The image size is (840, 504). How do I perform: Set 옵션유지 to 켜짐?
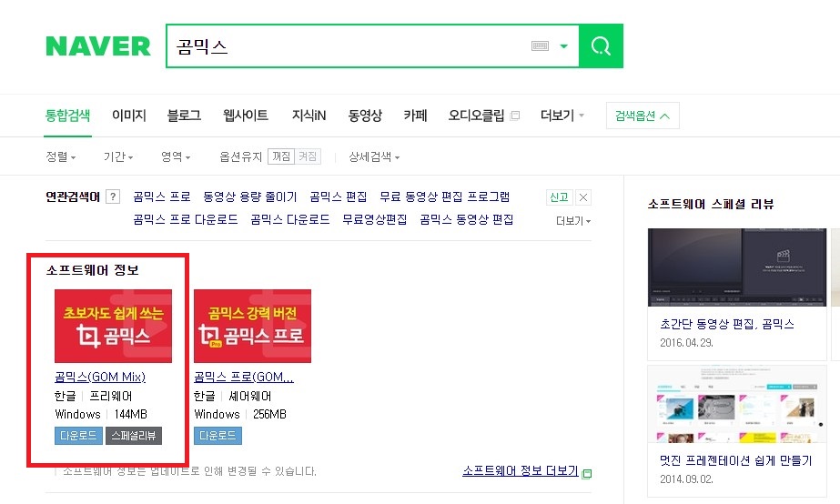(x=308, y=156)
